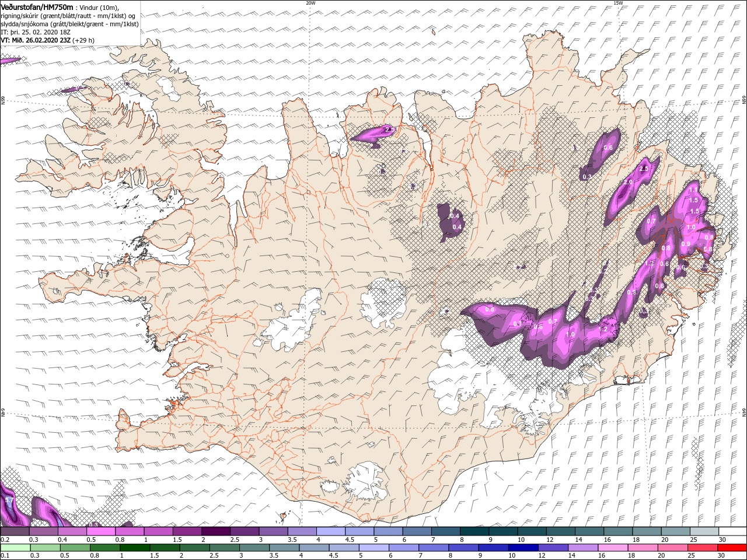Screen dimensions: 747x560
Task: Pick the lower legend swatch starting at 0.8
Action: click(105, 548)
